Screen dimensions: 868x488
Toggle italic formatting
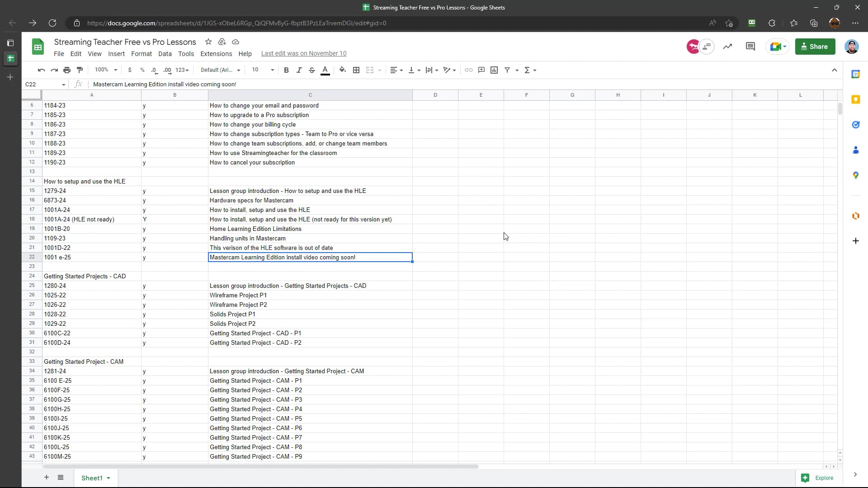[299, 70]
